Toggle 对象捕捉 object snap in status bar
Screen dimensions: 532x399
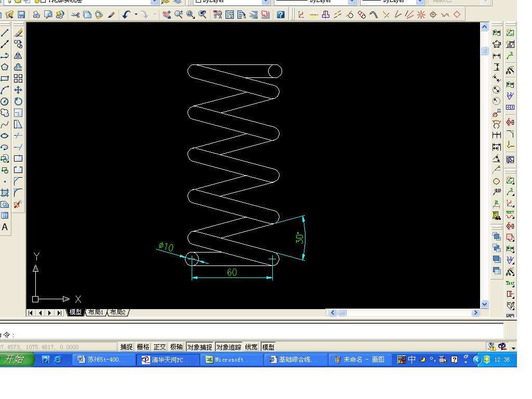coord(199,347)
